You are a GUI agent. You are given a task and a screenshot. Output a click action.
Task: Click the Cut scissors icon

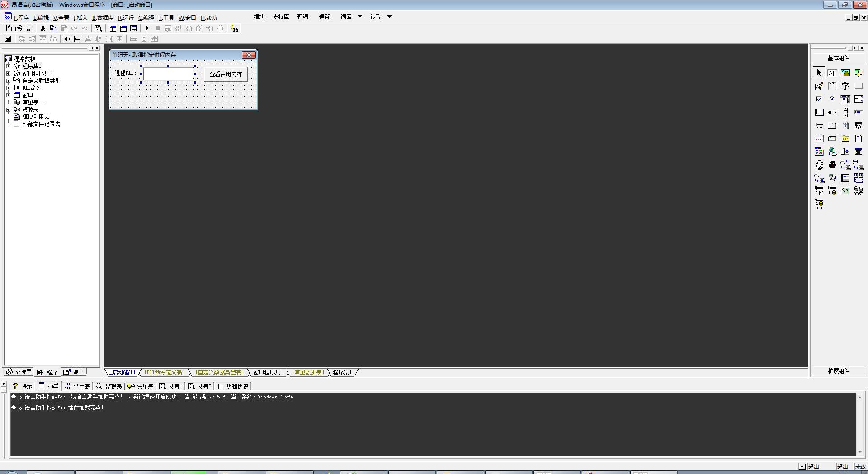point(43,28)
